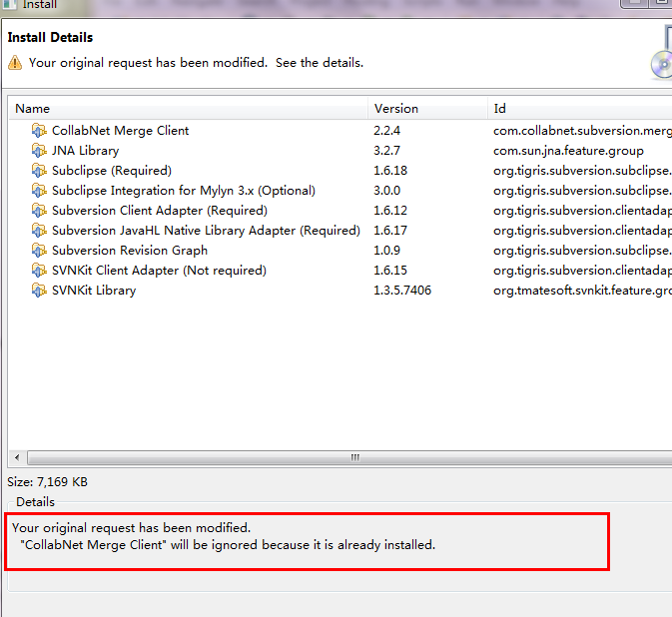
Task: Click version 1.0.9 cell
Action: (386, 251)
